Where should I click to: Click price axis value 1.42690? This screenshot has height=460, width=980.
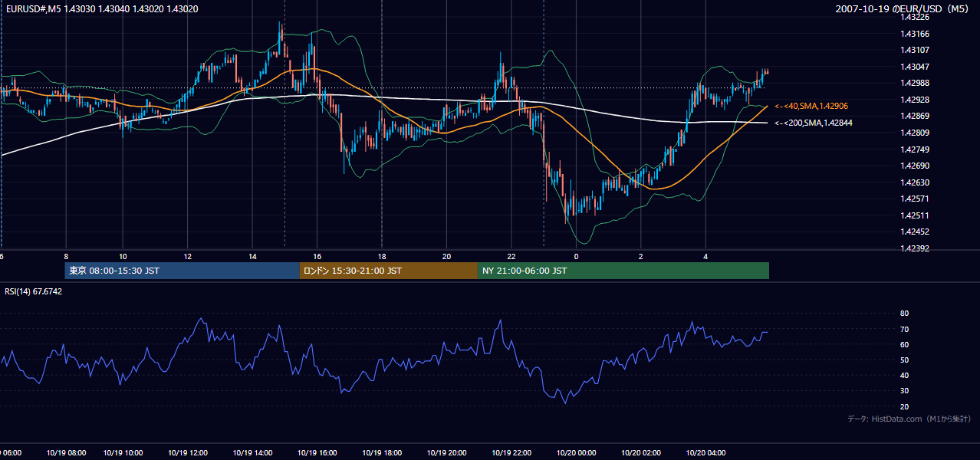915,166
